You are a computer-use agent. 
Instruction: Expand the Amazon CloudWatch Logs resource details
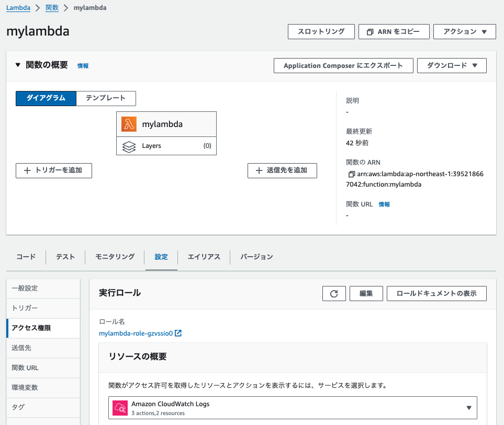[469, 408]
